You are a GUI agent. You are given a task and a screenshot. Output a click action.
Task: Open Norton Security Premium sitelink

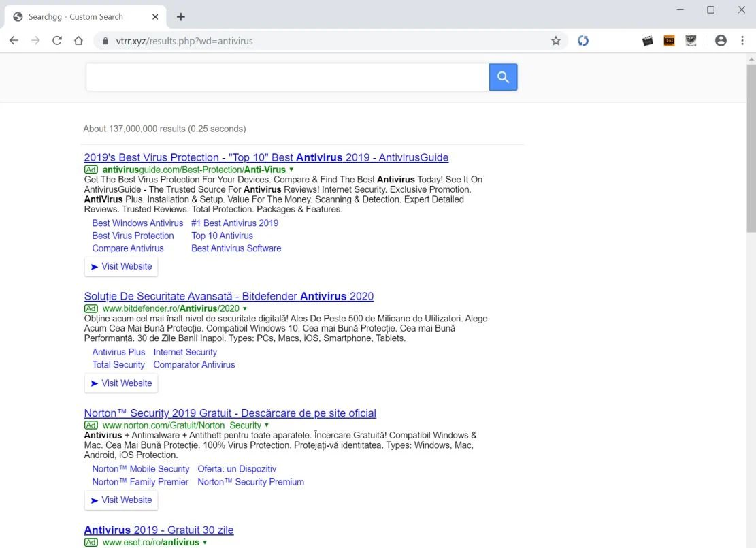click(250, 481)
